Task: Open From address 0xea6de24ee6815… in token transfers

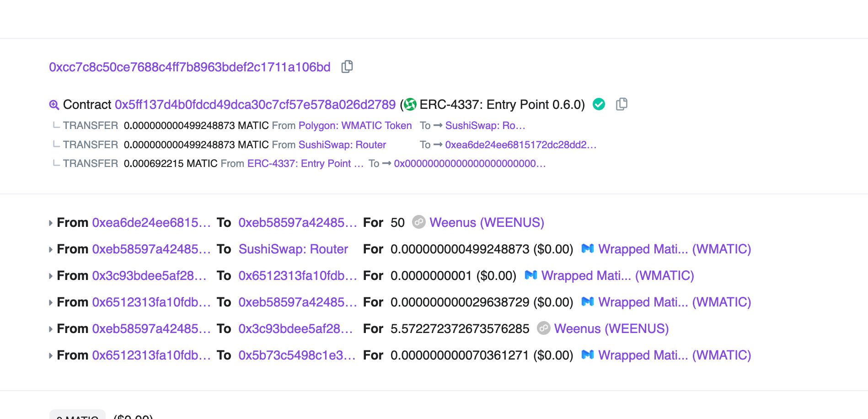Action: (151, 222)
